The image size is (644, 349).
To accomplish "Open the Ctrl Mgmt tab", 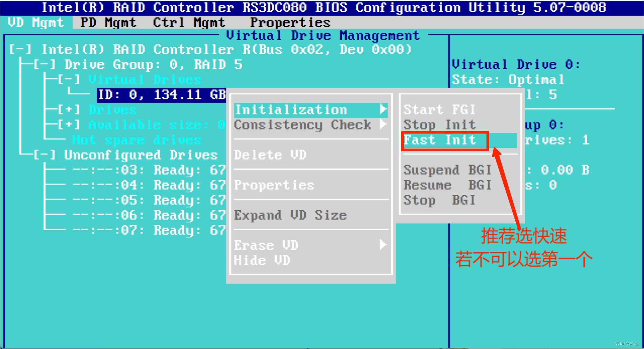I will coord(189,23).
